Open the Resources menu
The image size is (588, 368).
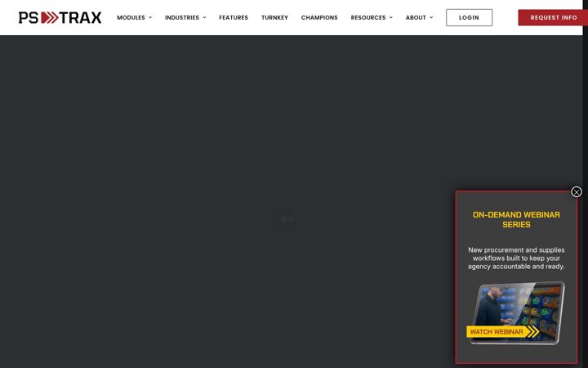click(368, 18)
